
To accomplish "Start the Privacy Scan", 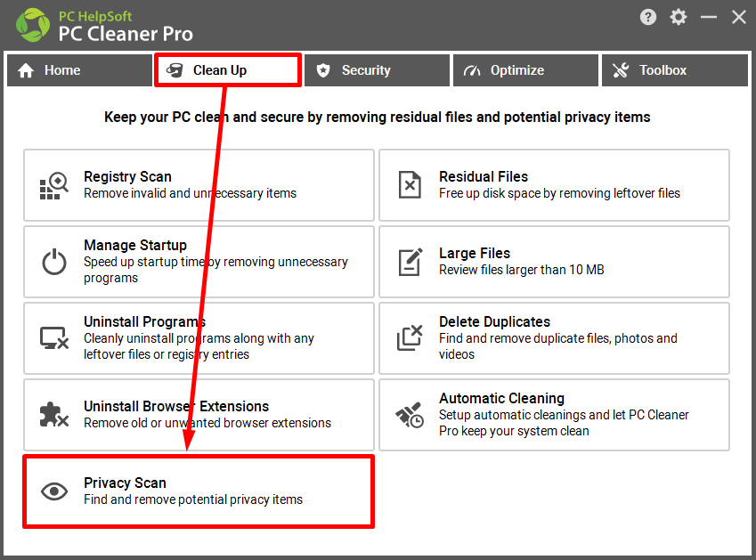I will [x=199, y=491].
